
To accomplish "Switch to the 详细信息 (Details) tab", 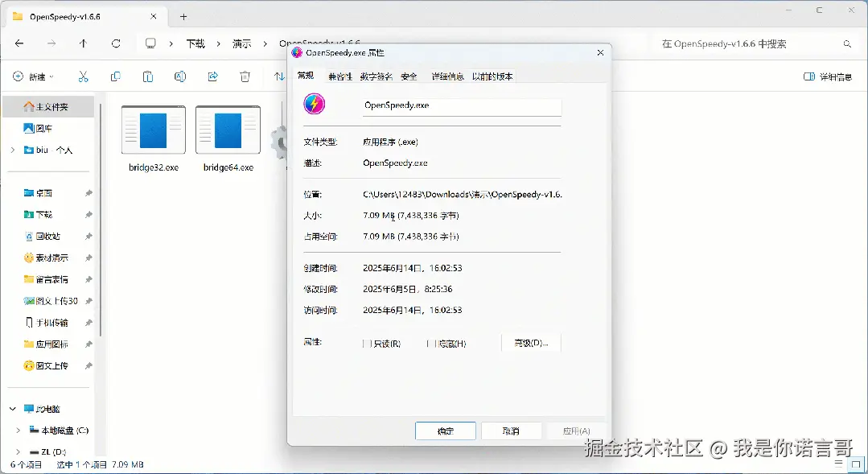I will point(447,76).
